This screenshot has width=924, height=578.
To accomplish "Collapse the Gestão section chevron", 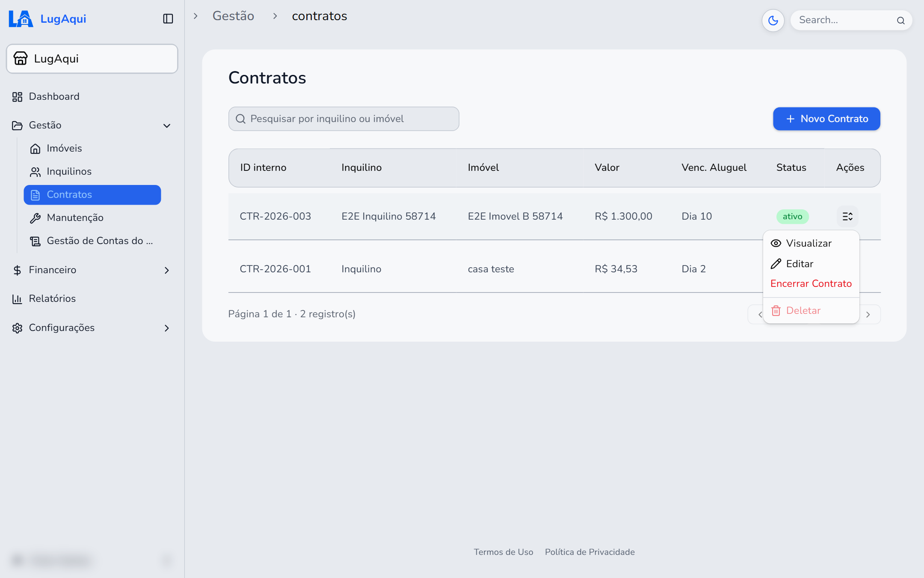I will [167, 125].
